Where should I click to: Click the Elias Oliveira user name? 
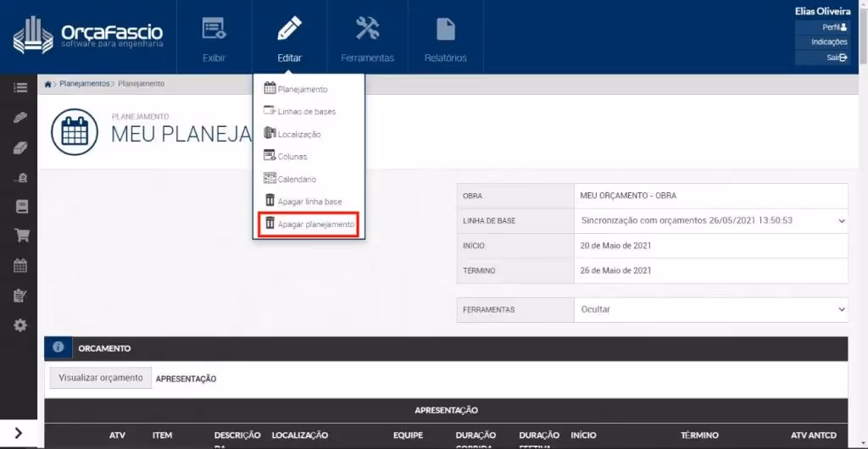(822, 11)
